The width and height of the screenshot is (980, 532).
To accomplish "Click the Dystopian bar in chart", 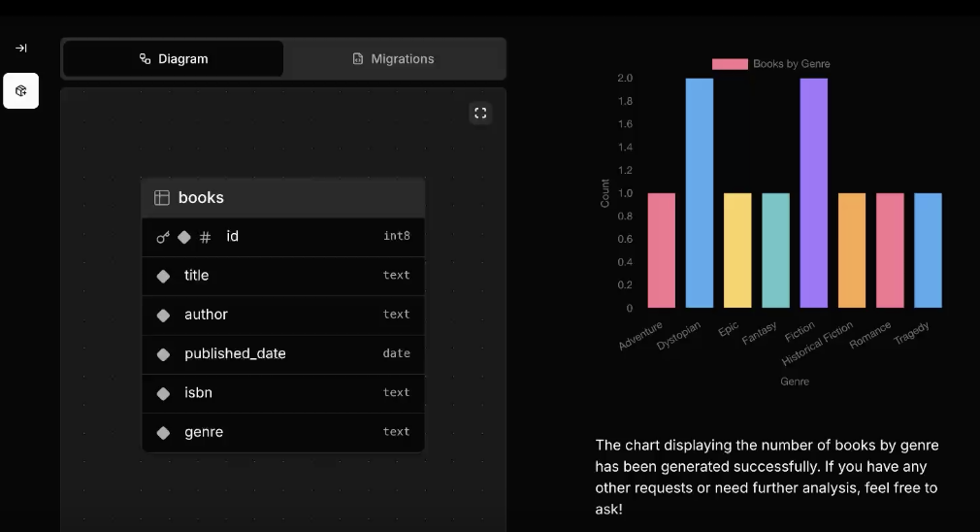I will 699,193.
